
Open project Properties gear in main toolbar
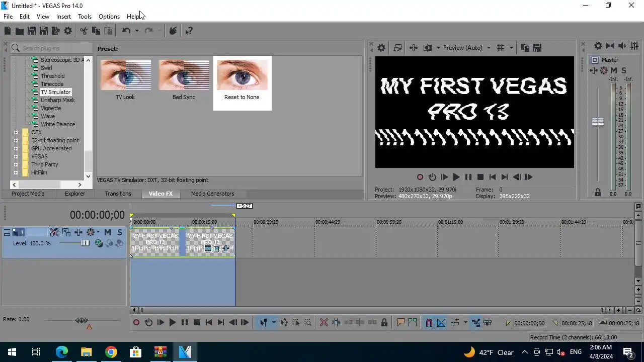68,31
